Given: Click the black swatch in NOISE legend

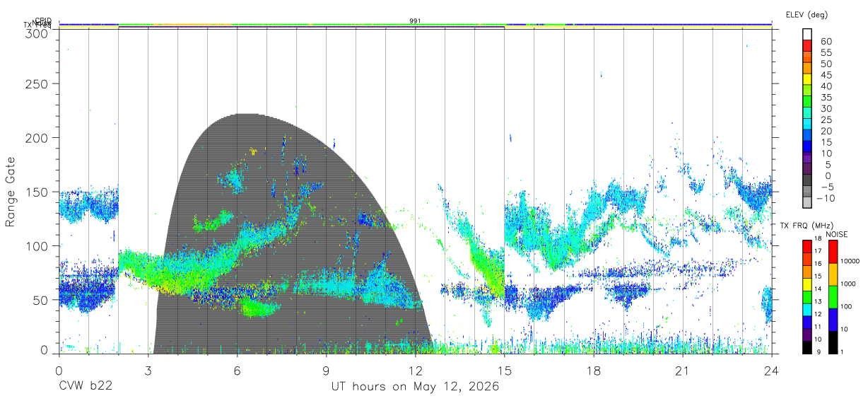Looking at the screenshot, I should tap(832, 341).
